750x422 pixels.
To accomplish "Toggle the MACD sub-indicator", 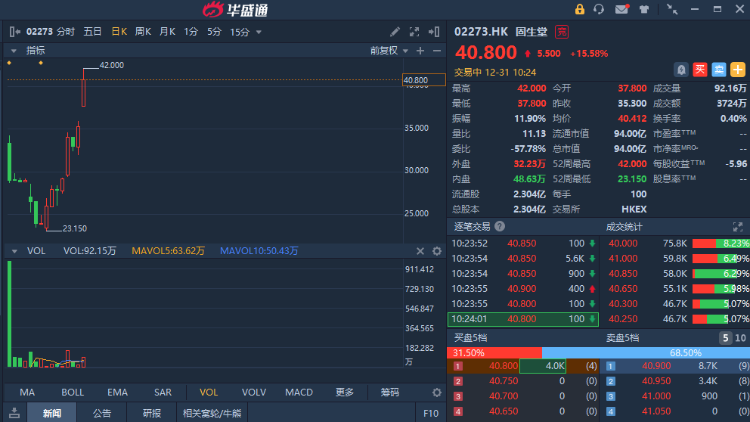I will tap(299, 392).
